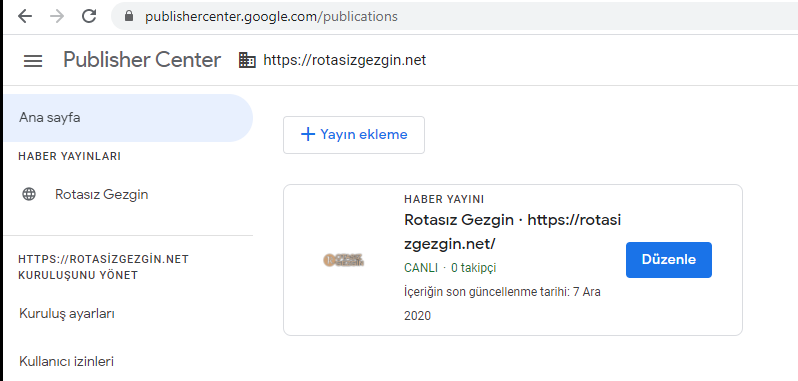Click the 0 takipçi text
The height and width of the screenshot is (381, 798).
pyautogui.click(x=473, y=268)
